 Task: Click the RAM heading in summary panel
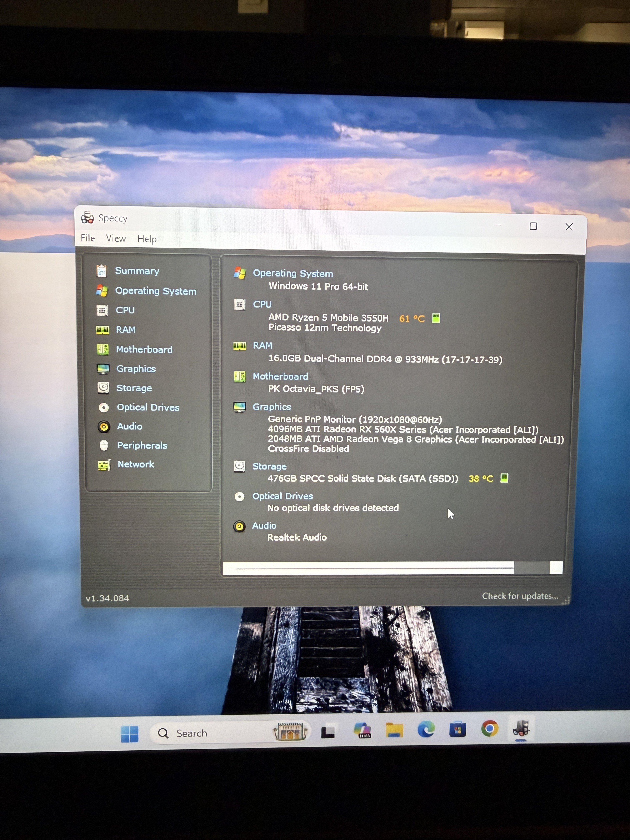click(x=262, y=346)
